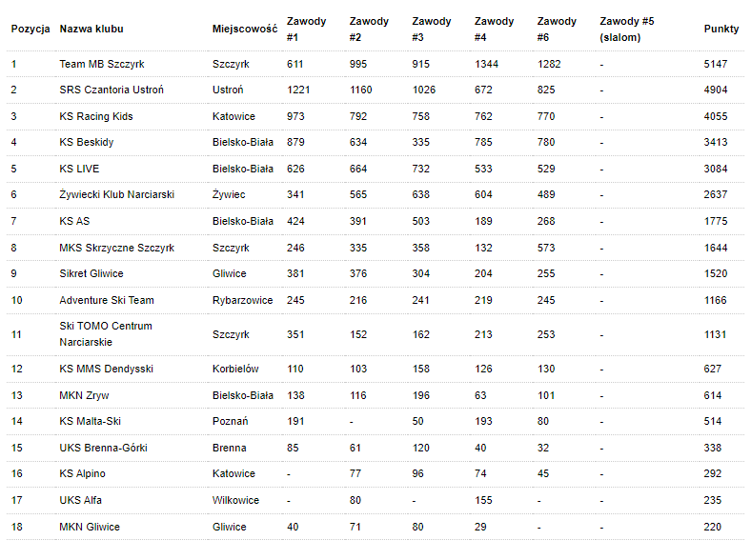This screenshot has height=560, width=751.
Task: Click the 5147 total points cell
Action: (x=716, y=64)
